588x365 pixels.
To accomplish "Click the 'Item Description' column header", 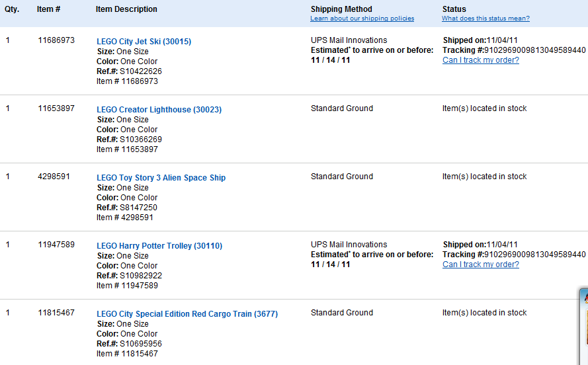I will 126,9.
